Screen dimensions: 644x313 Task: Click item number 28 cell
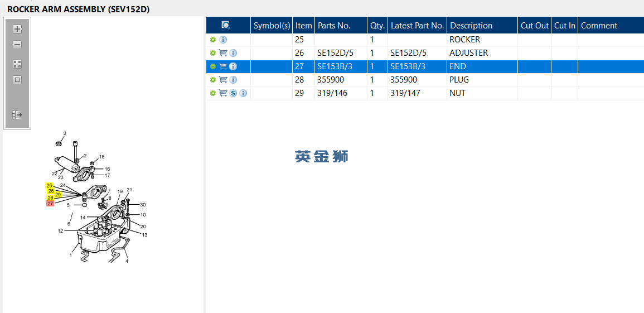(303, 80)
